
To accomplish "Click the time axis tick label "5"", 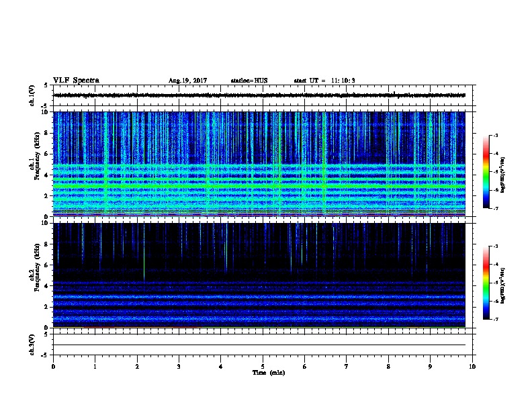I will 263,367.
